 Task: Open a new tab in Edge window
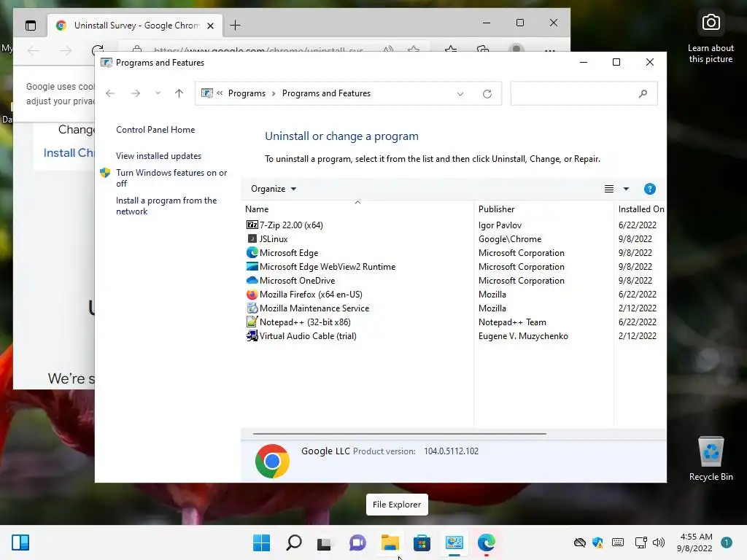pos(236,26)
